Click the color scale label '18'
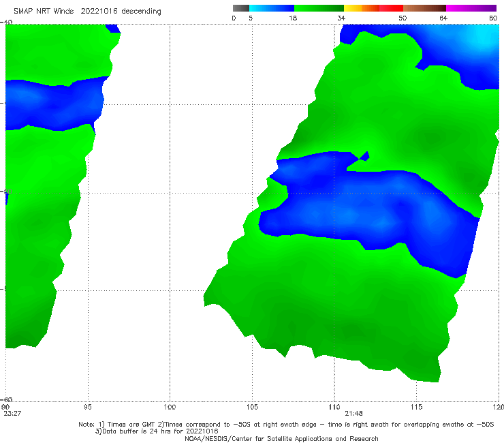This screenshot has height=443, width=504. click(293, 18)
